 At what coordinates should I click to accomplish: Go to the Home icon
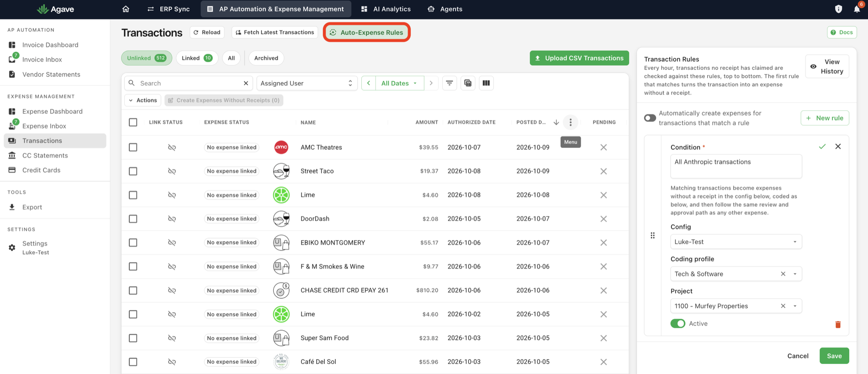[126, 9]
